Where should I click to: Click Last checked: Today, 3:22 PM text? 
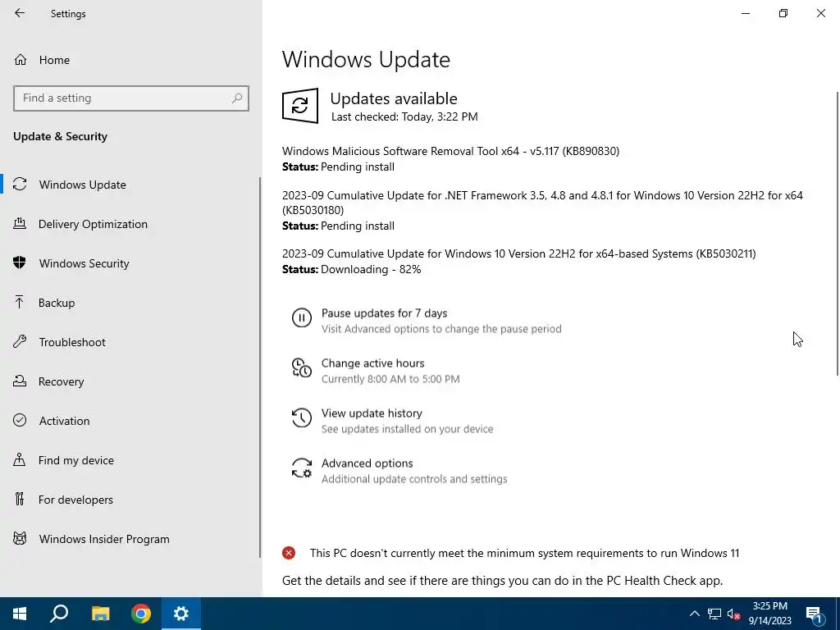[x=404, y=116]
